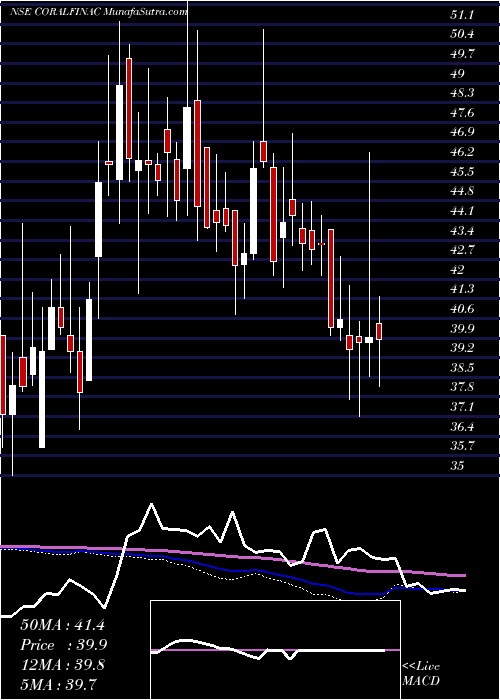
Task: Click the 46.9 price axis label
Action: (462, 132)
